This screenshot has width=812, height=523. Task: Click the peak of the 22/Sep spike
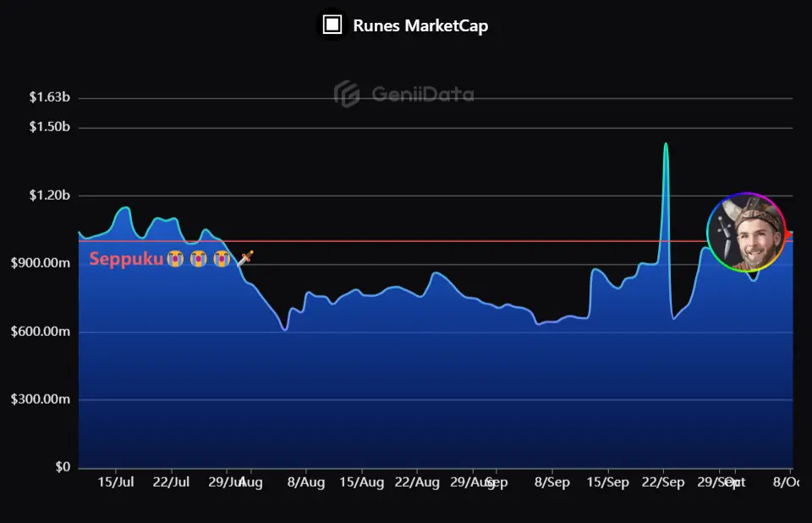666,144
